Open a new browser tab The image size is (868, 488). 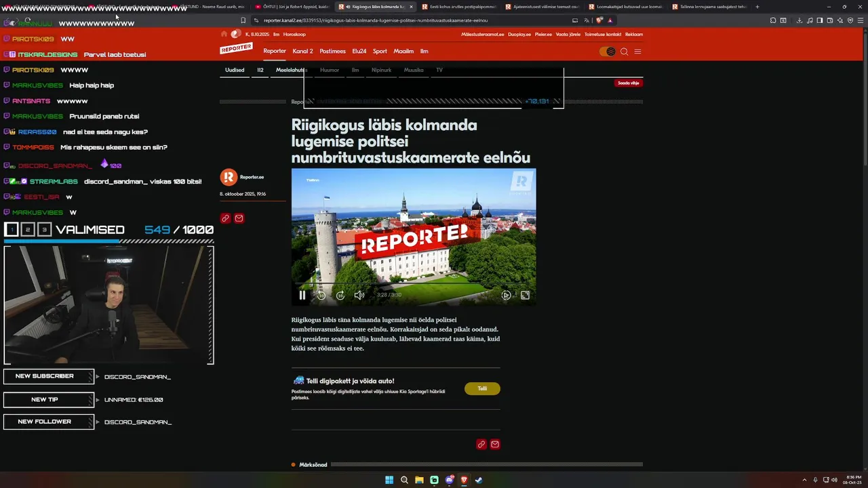[757, 7]
